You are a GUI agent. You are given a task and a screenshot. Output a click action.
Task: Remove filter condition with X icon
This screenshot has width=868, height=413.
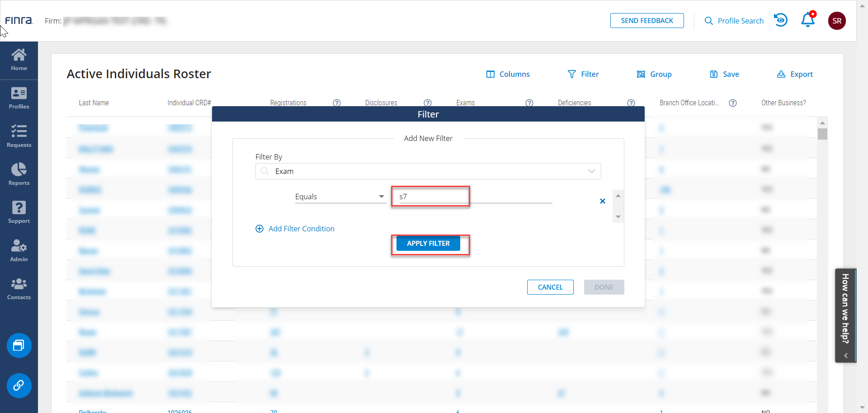(x=602, y=201)
